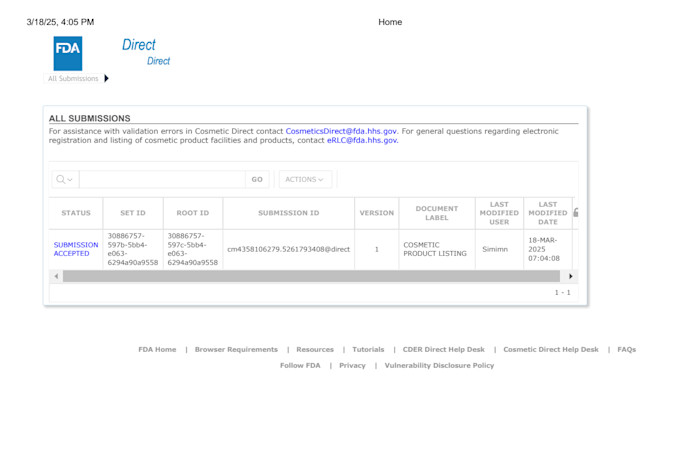
Task: Select the Root ID cell containing 597c-5bb4
Action: pos(193,249)
